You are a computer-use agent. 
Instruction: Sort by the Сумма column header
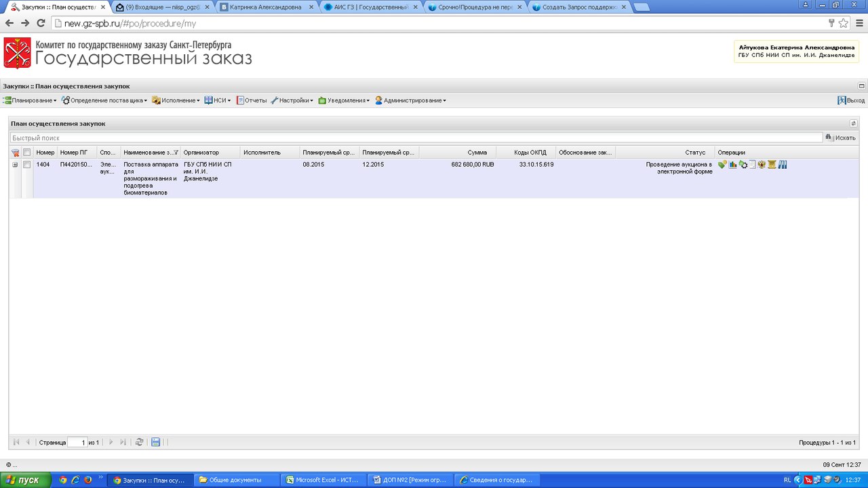(x=457, y=152)
